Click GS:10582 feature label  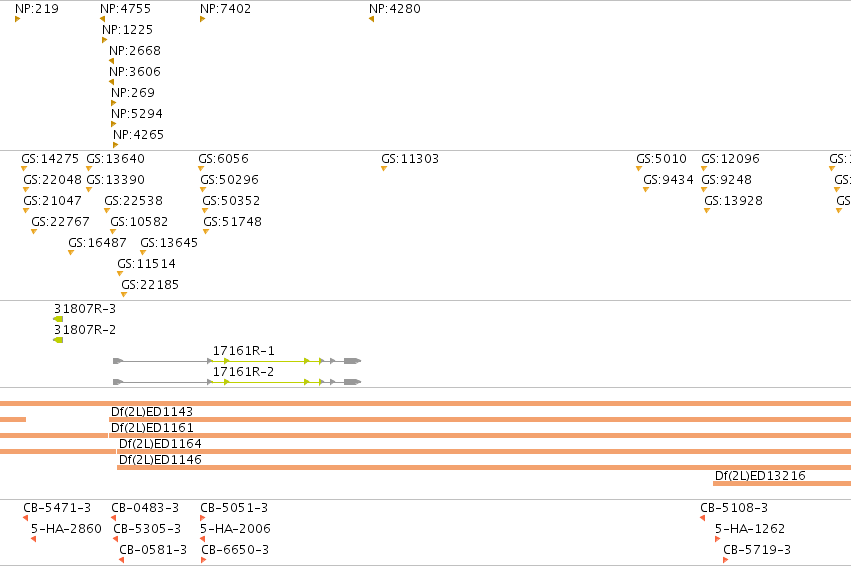(x=139, y=222)
